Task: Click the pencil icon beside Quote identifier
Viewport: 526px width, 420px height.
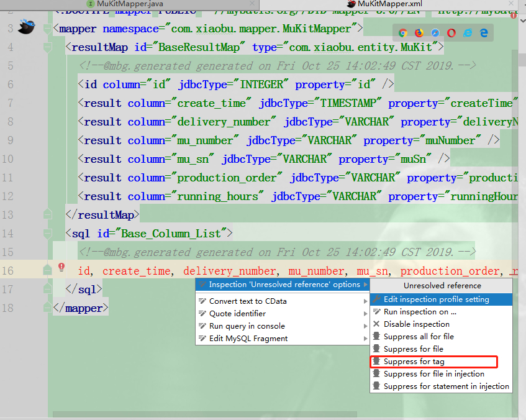Action: 202,313
